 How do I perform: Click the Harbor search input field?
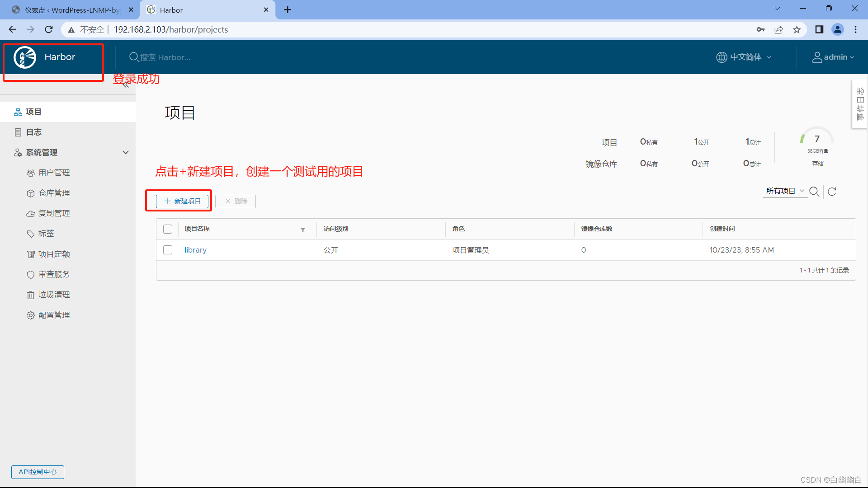(165, 57)
